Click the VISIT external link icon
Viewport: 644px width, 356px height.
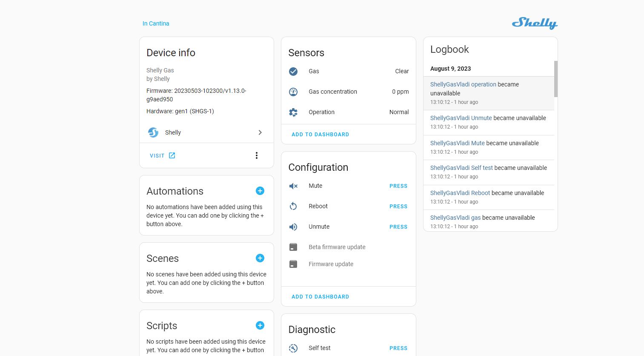coord(172,155)
